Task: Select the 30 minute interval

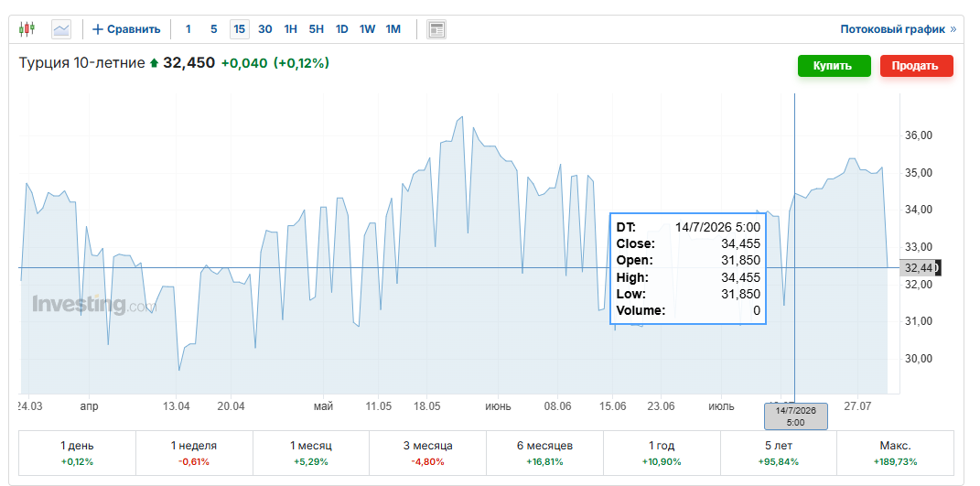Action: pos(265,28)
